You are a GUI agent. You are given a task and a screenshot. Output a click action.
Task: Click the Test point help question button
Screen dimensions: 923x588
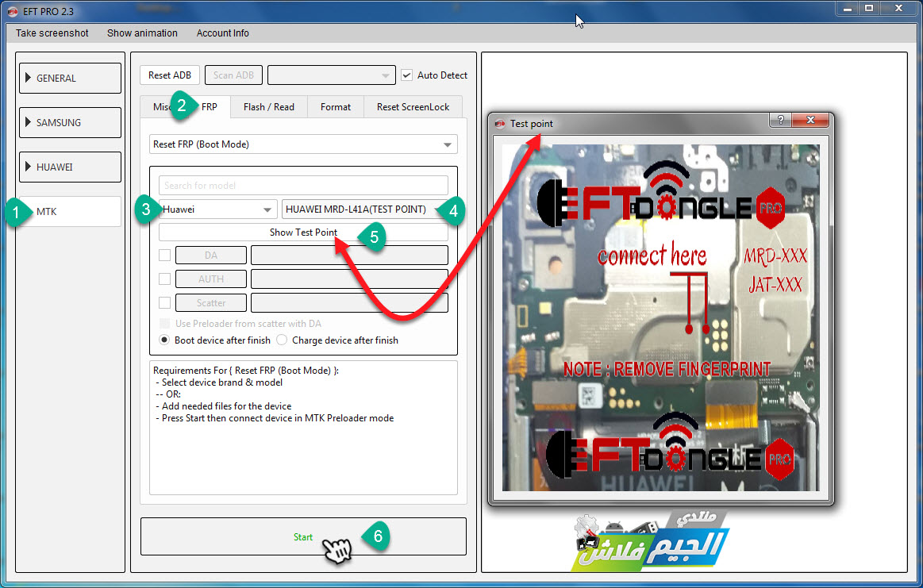tap(781, 120)
